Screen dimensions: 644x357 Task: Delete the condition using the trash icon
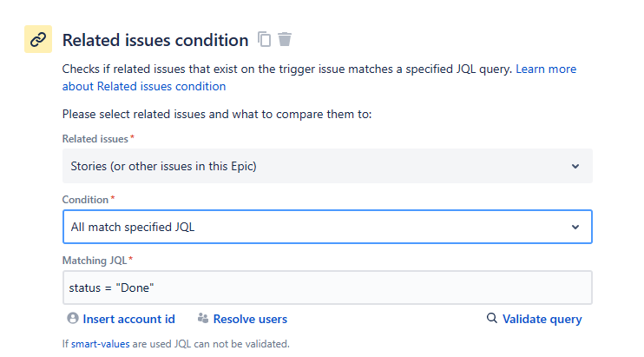point(285,39)
